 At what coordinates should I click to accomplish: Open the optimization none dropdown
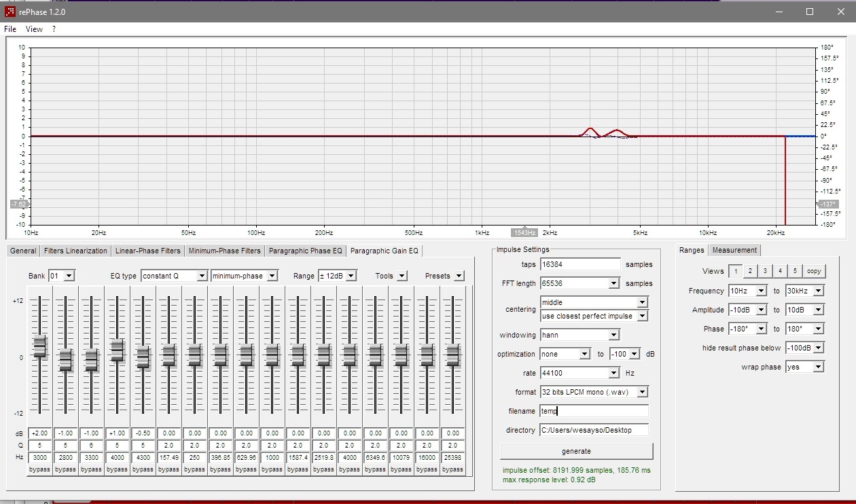(565, 354)
